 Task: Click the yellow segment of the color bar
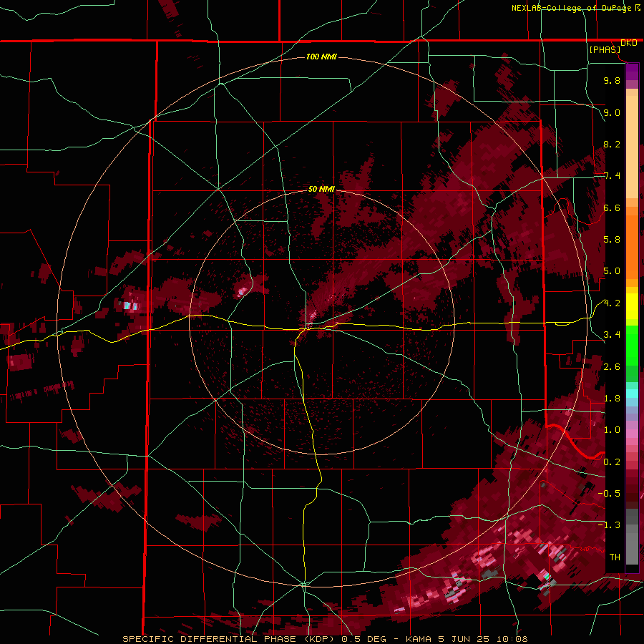pyautogui.click(x=632, y=306)
